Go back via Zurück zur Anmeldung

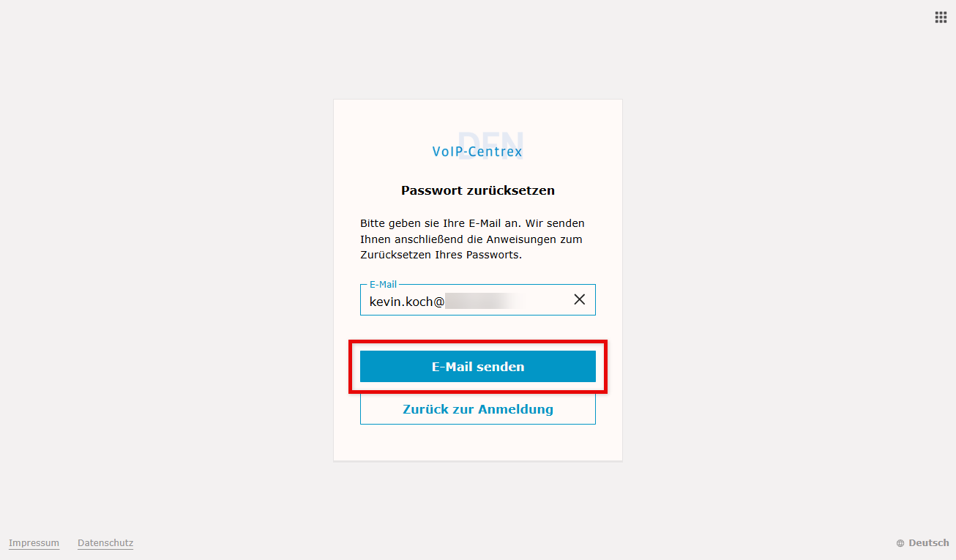(x=477, y=409)
